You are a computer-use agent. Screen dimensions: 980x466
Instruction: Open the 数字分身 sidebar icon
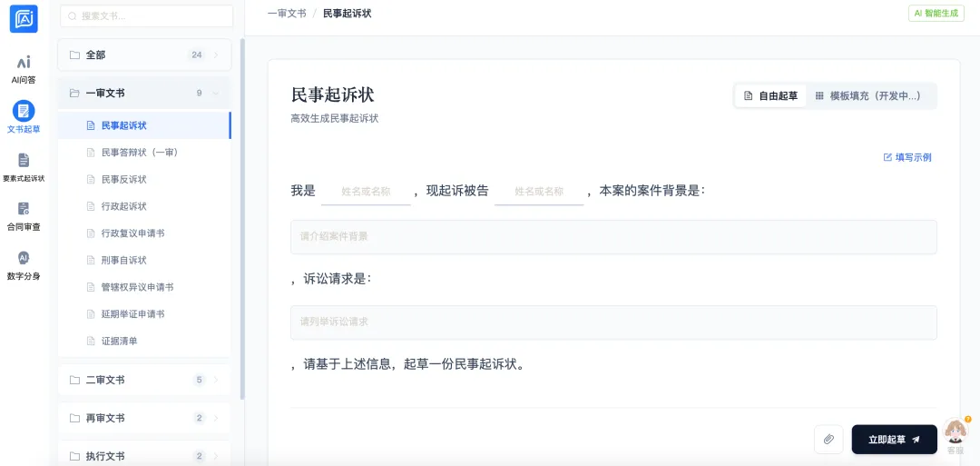pos(24,263)
